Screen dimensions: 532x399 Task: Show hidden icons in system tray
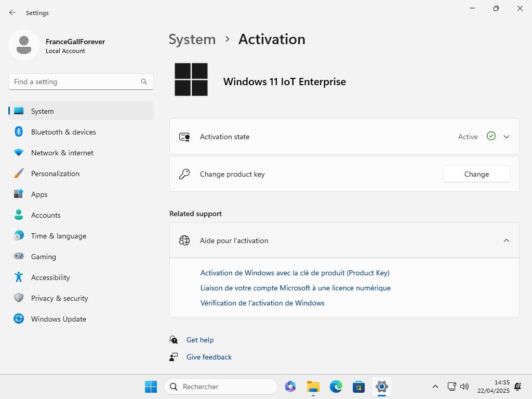coord(435,387)
